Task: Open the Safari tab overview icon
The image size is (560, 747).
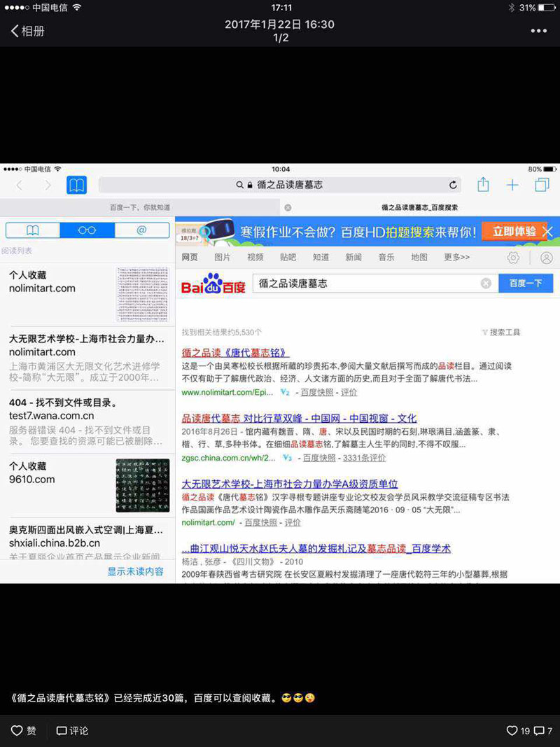Action: pyautogui.click(x=542, y=185)
